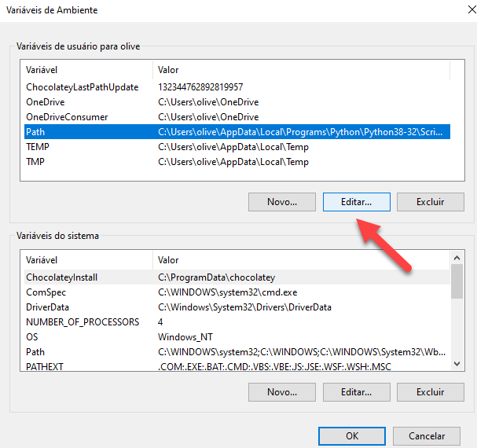Click Excluir under system variables
Screen dimensions: 477x448
[431, 392]
